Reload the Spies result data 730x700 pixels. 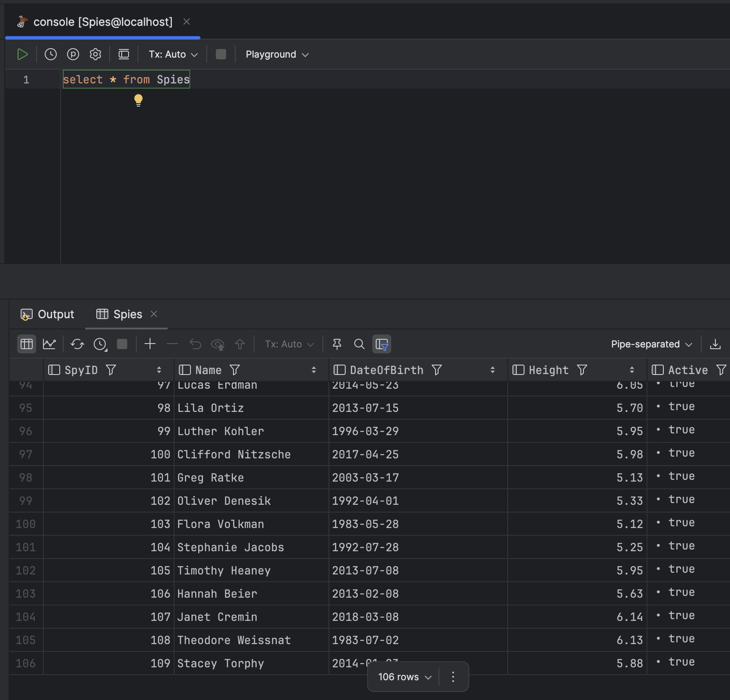77,344
